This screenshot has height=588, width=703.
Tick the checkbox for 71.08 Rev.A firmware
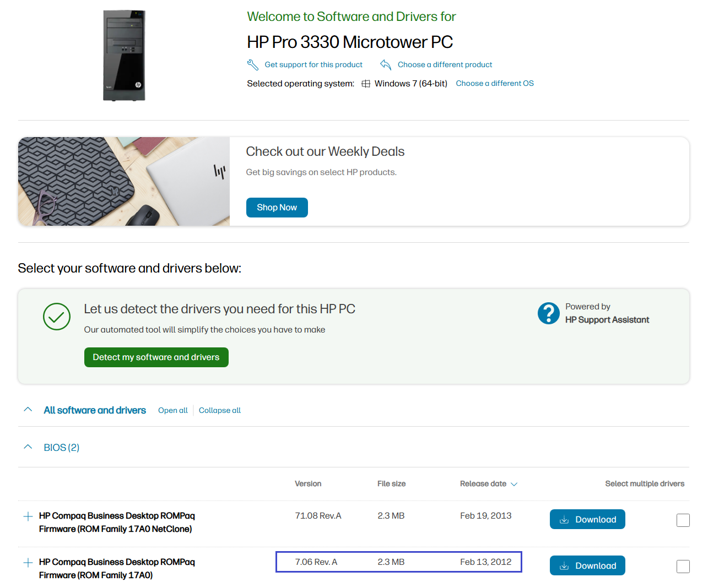pyautogui.click(x=683, y=520)
